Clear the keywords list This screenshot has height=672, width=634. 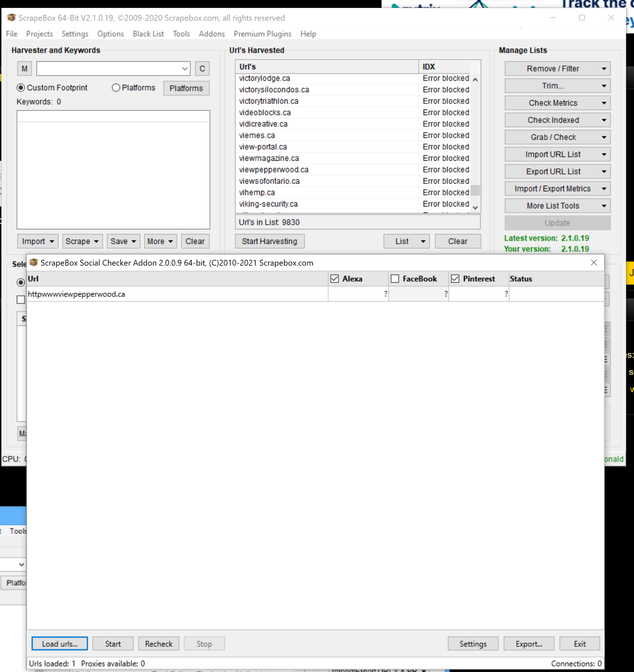[195, 241]
